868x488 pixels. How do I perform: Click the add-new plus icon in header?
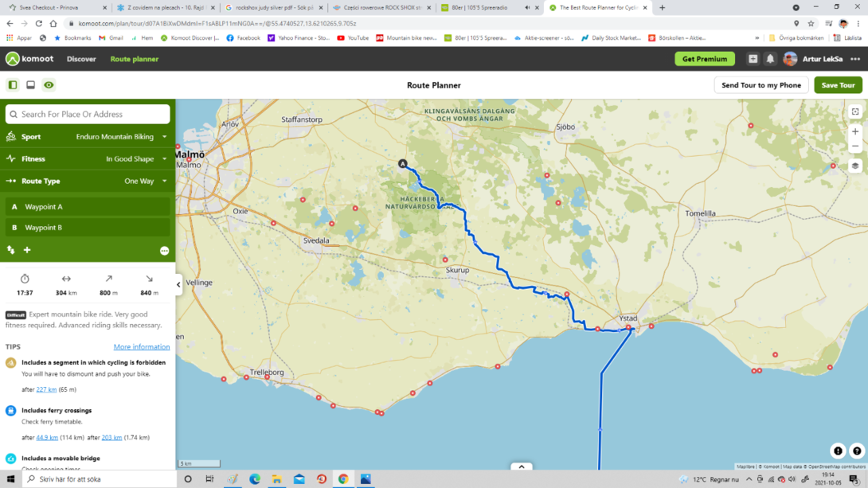[x=753, y=59]
